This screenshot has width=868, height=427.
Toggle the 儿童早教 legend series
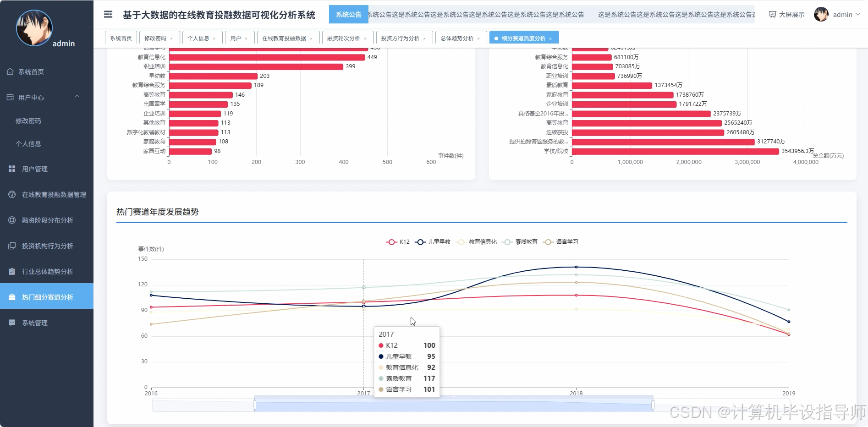433,242
